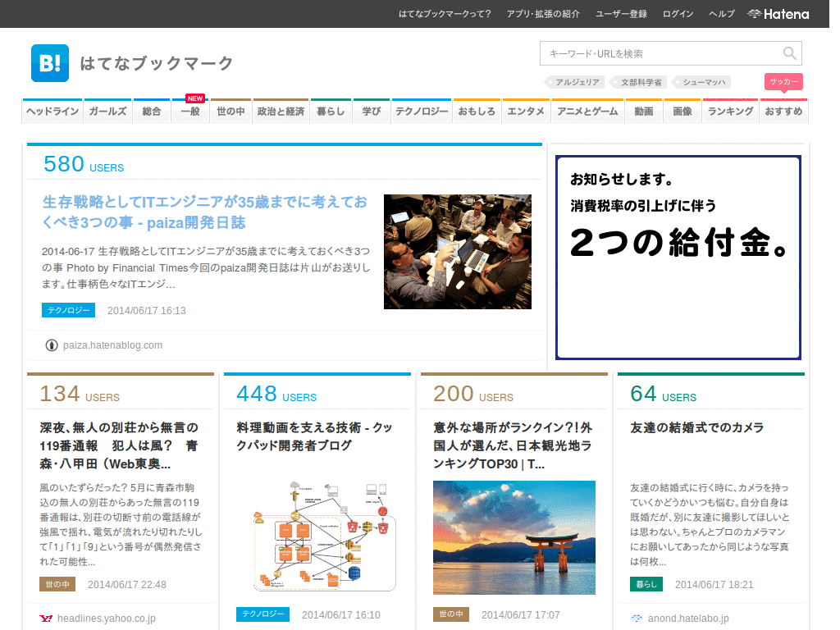Click the Yahoo headlines favicon
The image size is (840, 630).
(46, 619)
